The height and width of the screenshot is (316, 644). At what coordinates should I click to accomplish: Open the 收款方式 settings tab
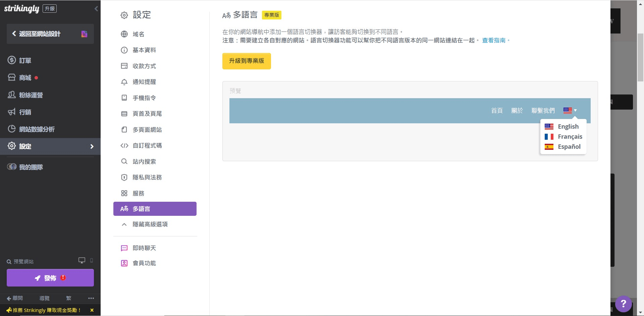(x=144, y=66)
